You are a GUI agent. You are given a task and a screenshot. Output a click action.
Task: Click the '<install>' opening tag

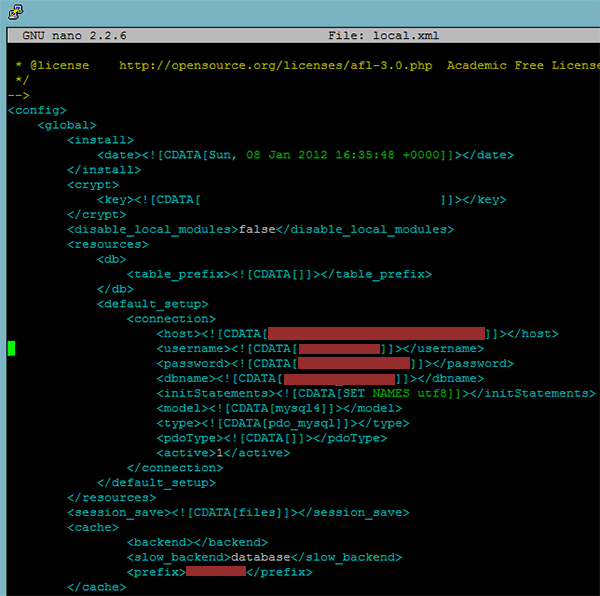pyautogui.click(x=100, y=140)
